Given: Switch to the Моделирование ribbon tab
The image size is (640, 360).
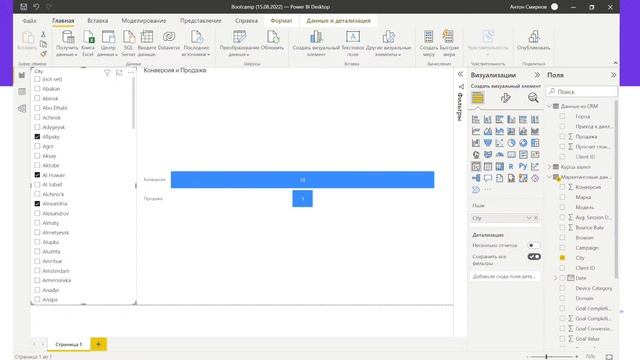Looking at the screenshot, I should click(x=144, y=20).
